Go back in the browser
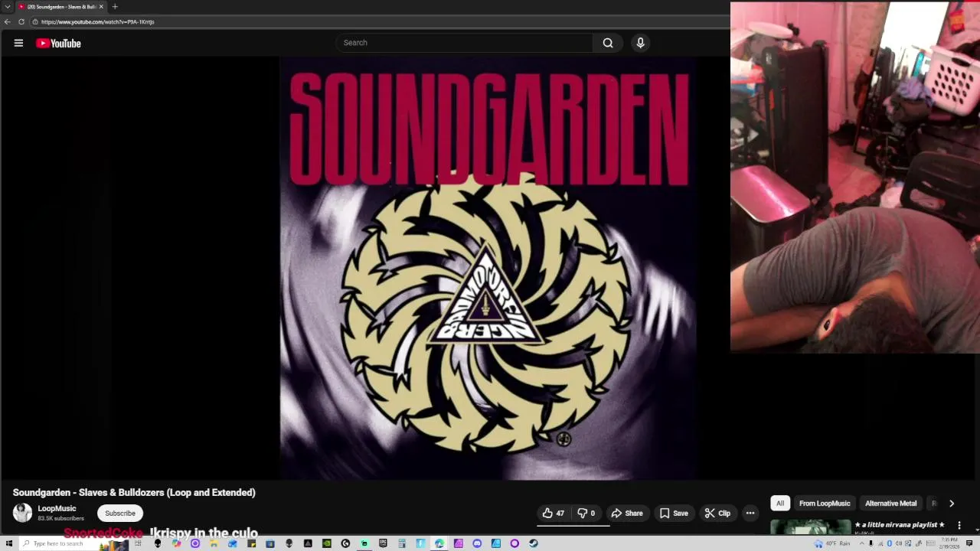 pos(8,21)
